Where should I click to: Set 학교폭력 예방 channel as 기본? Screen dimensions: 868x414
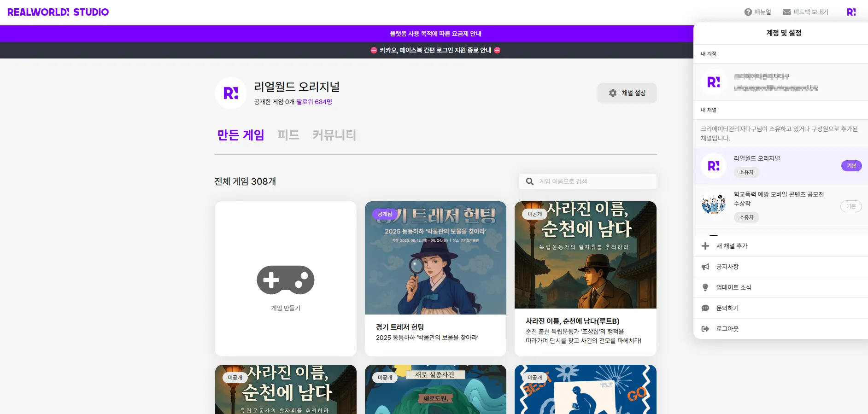tap(851, 206)
